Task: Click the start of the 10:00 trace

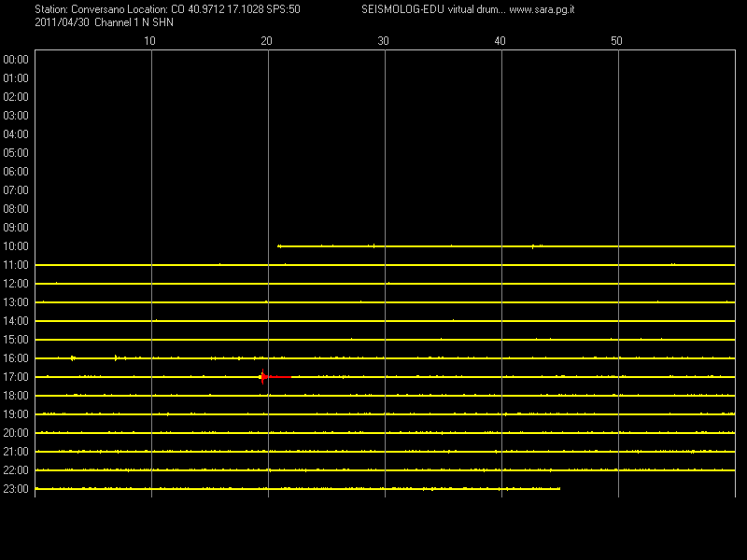Action: [x=279, y=246]
